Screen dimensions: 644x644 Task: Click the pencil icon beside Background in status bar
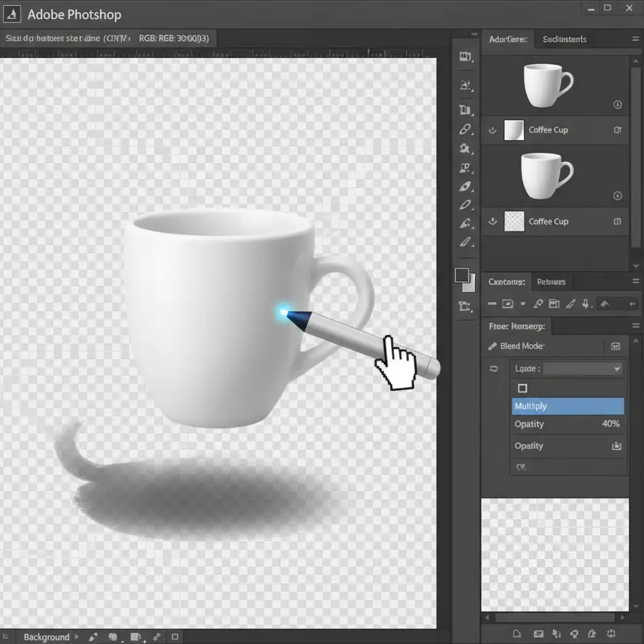click(x=92, y=637)
